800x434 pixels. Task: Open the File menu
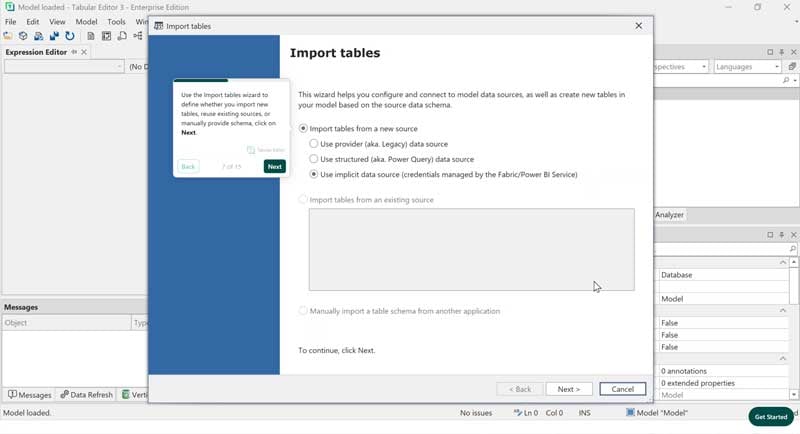coord(10,22)
